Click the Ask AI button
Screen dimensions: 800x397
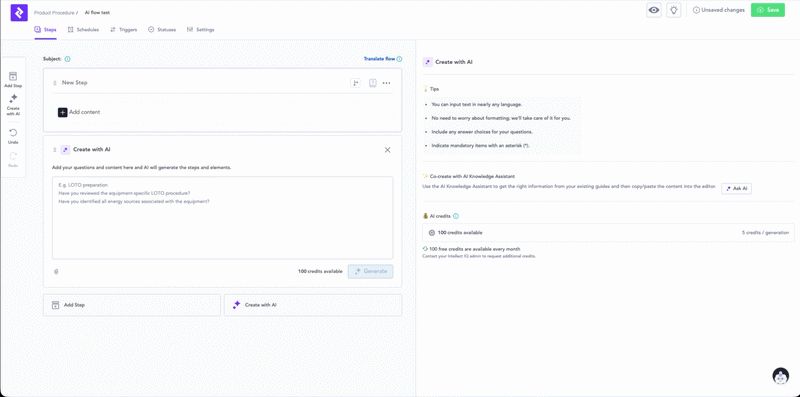pyautogui.click(x=736, y=188)
